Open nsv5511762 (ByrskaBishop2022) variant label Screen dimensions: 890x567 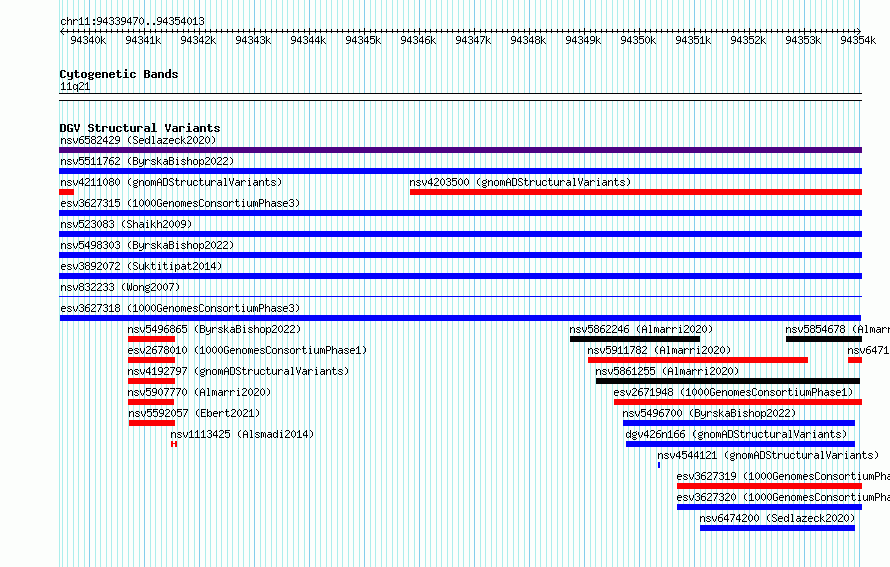pyautogui.click(x=147, y=161)
